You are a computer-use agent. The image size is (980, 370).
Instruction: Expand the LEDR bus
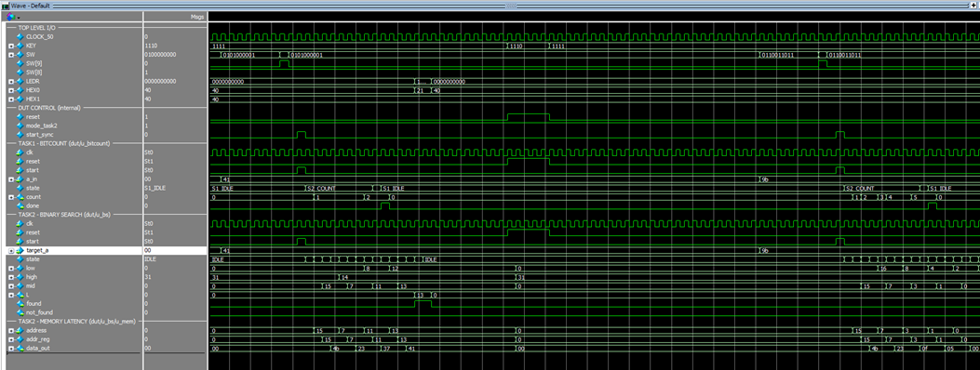tap(10, 81)
